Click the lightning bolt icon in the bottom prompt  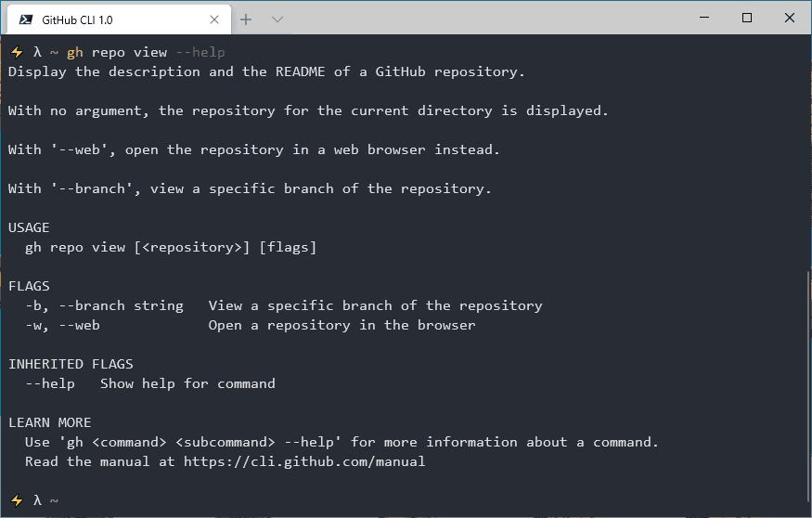tap(17, 500)
